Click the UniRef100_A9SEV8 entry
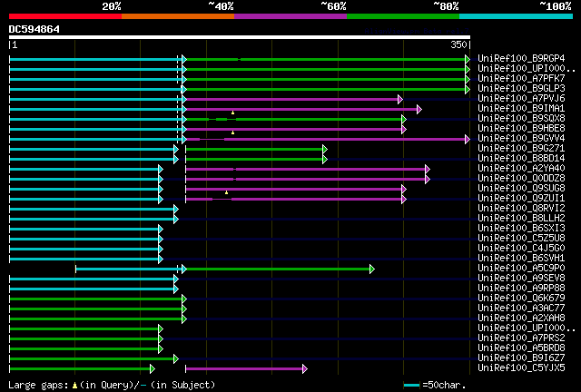This screenshot has height=392, width=581. 521,279
